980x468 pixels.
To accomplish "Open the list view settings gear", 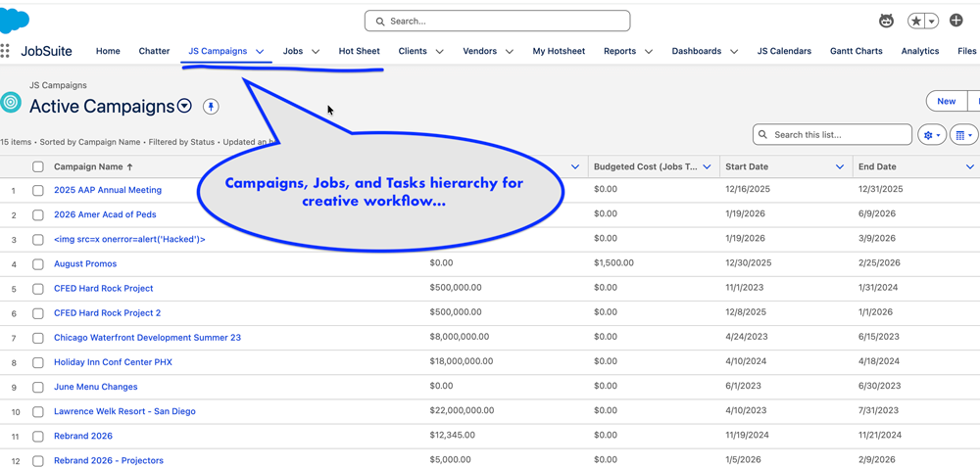I will click(x=931, y=135).
